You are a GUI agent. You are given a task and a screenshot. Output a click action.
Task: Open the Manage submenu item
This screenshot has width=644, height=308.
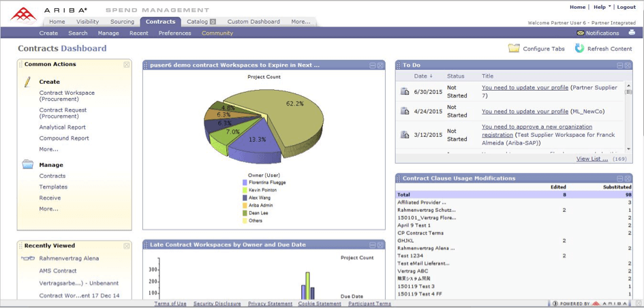tap(108, 33)
